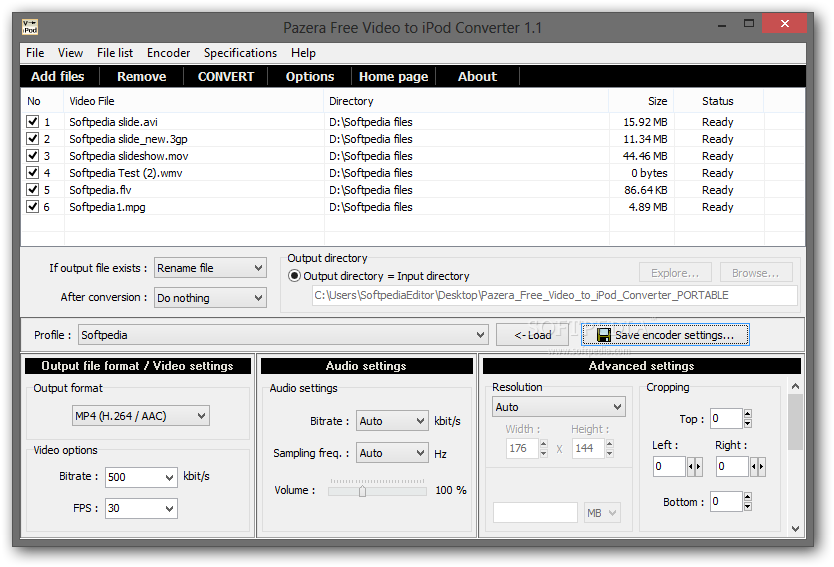This screenshot has width=834, height=567.
Task: Click the Volume slider handle
Action: click(x=362, y=491)
